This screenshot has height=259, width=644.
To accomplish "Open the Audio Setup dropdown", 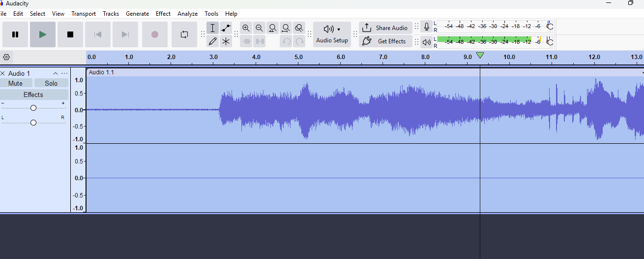I will click(x=332, y=34).
